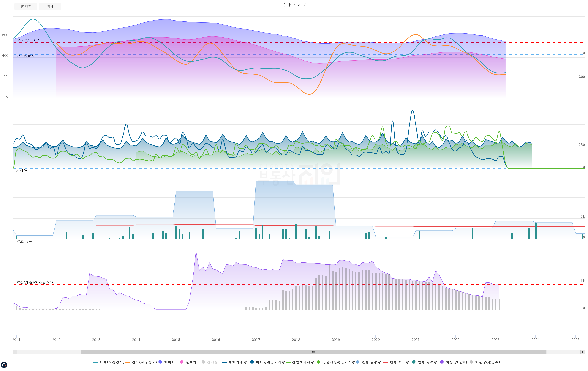588x371 pixels.
Task: Click the 2021 x-axis label
Action: pyautogui.click(x=416, y=340)
